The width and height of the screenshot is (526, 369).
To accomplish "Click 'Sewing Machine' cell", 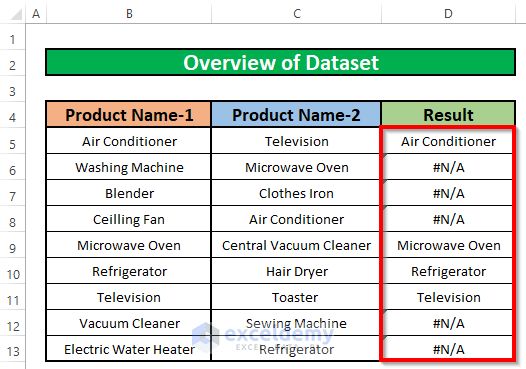I will 296,323.
